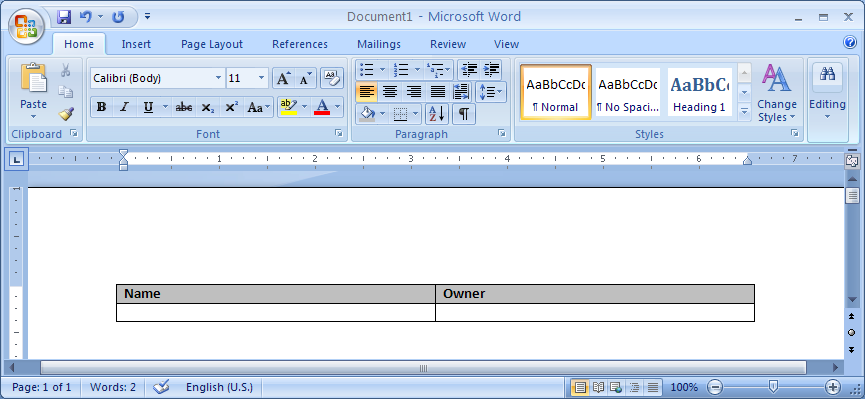Grow the font size
This screenshot has width=865, height=399.
(x=284, y=78)
